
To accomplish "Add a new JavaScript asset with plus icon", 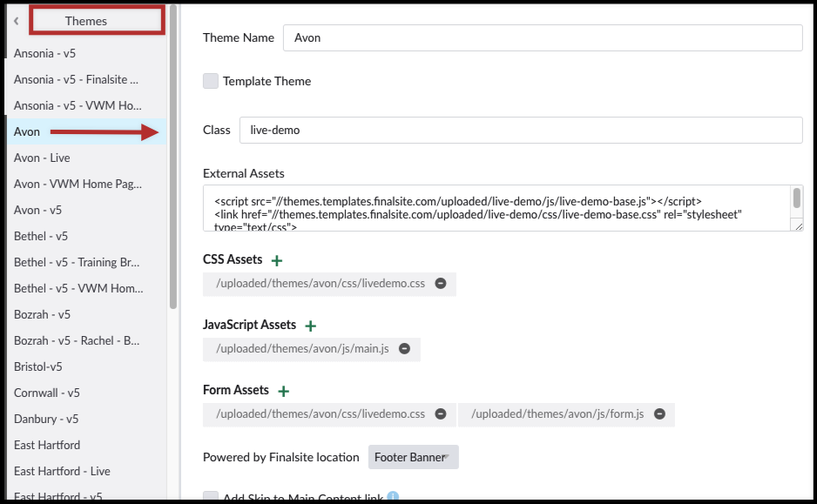I will point(311,326).
